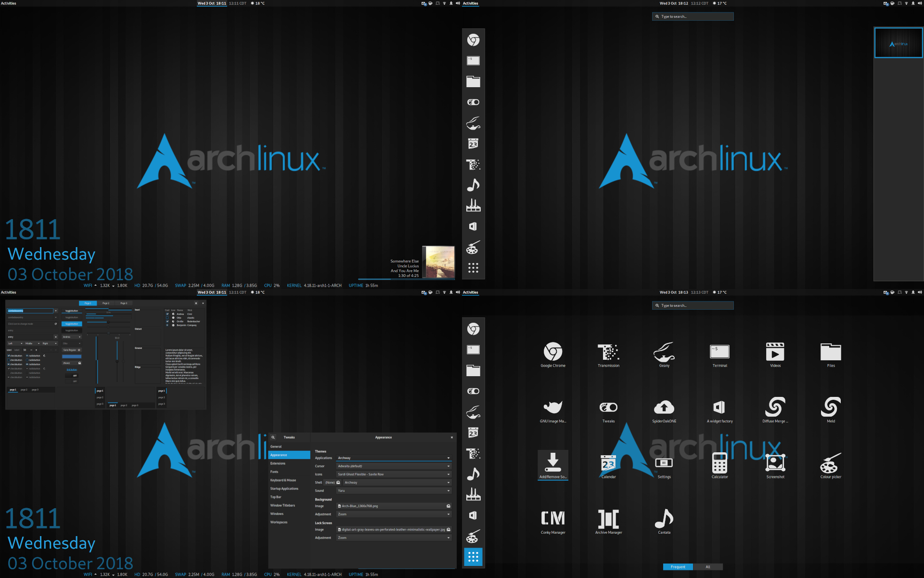Click the Sans Regular 12 font button

click(72, 350)
